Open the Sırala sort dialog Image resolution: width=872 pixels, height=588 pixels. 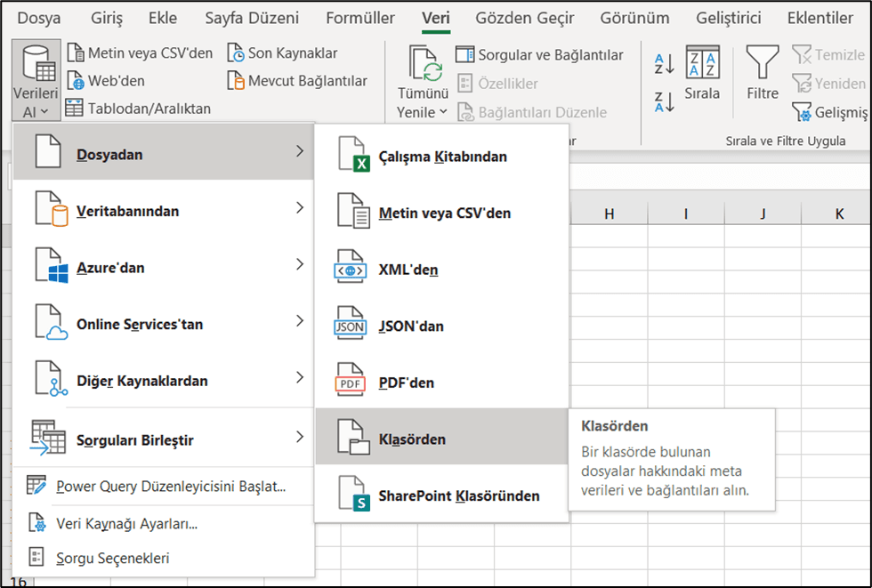click(x=702, y=73)
